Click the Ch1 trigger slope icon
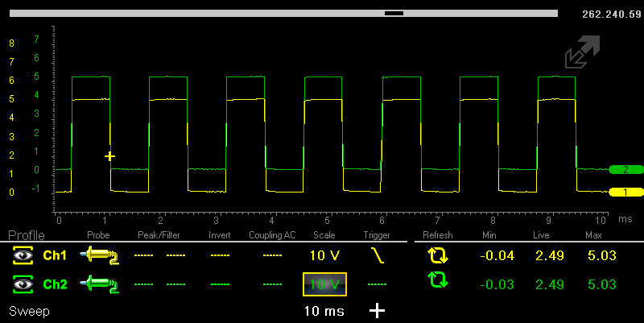 click(x=376, y=256)
